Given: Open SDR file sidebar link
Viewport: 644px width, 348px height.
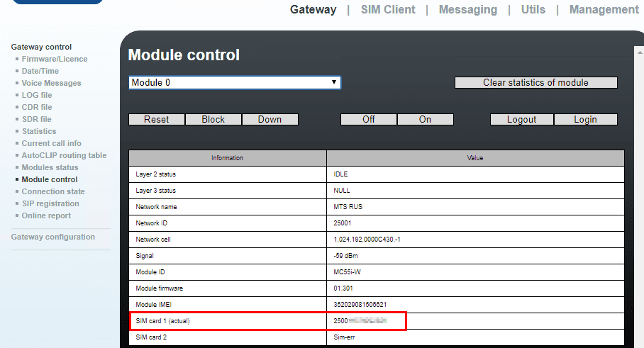Looking at the screenshot, I should [x=37, y=119].
